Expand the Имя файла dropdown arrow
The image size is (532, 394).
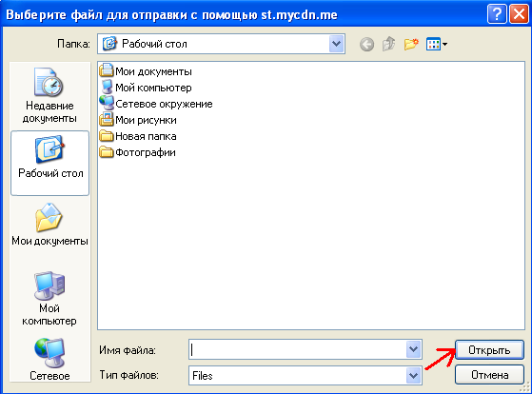coord(413,349)
